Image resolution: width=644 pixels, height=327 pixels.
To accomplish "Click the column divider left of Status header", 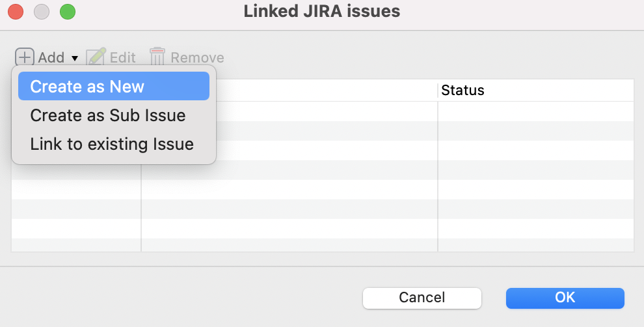I will click(x=438, y=90).
